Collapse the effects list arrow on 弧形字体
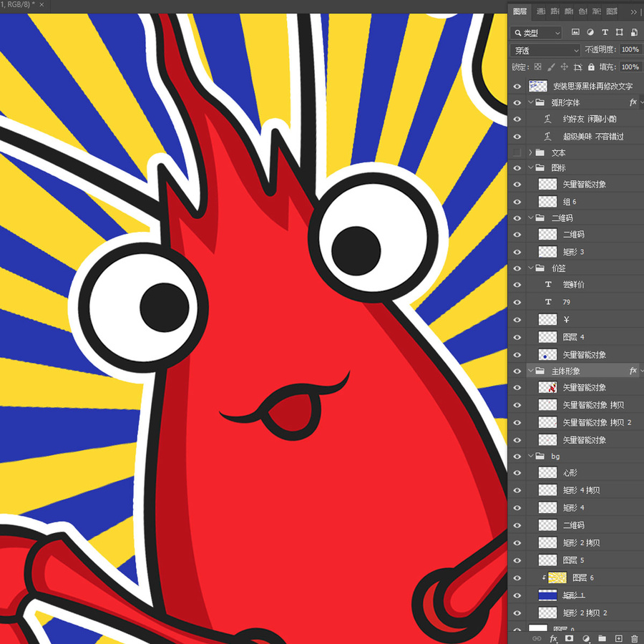This screenshot has height=644, width=644. tap(642, 102)
